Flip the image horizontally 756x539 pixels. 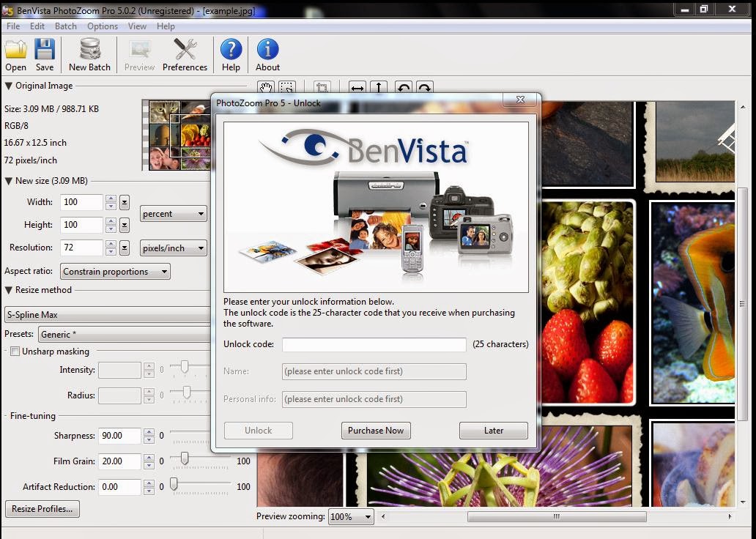[x=357, y=88]
